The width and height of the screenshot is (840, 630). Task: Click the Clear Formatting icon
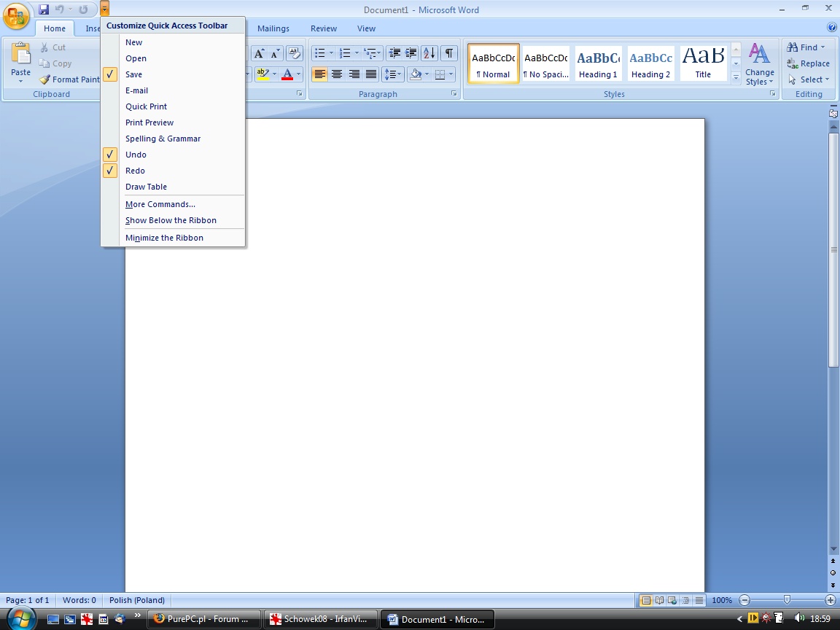coord(294,53)
